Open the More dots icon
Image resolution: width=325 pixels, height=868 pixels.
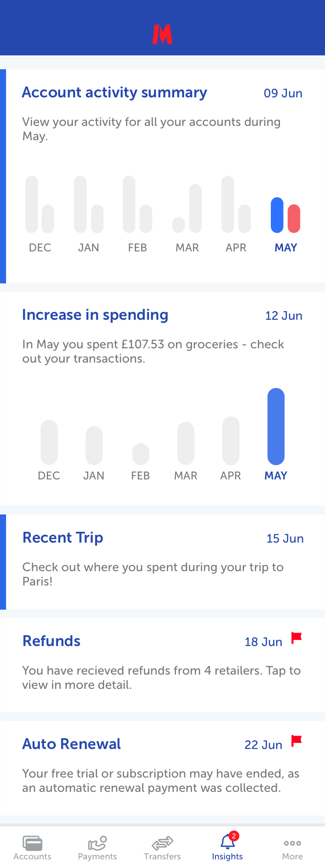(292, 843)
